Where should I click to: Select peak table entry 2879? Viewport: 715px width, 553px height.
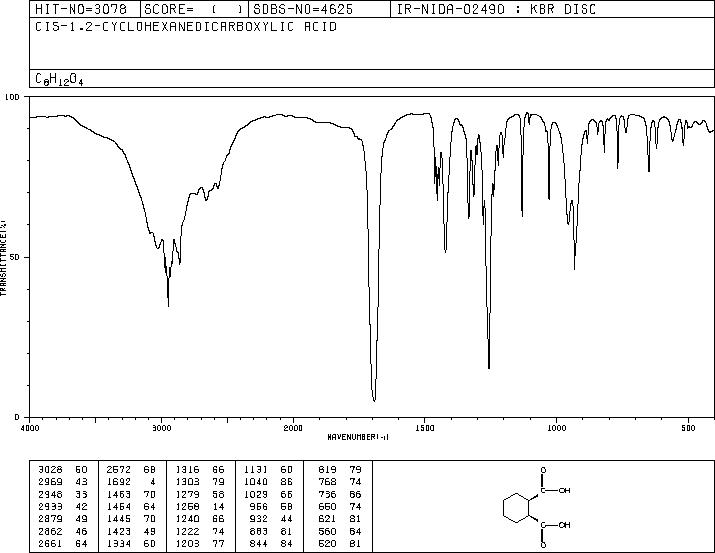(x=50, y=519)
